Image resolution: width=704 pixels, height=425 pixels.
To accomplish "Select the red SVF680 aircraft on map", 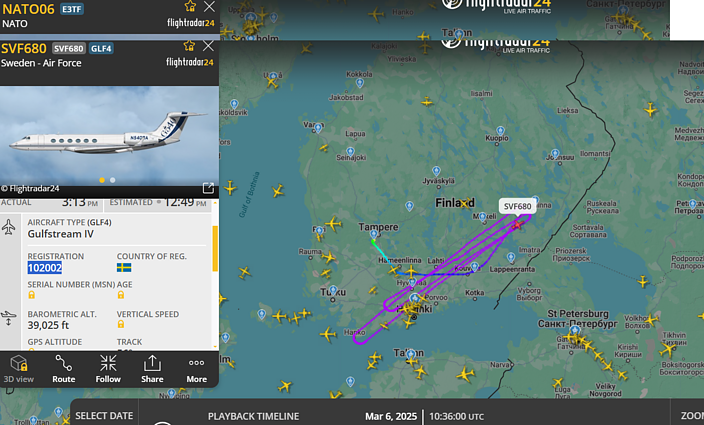I will click(517, 224).
